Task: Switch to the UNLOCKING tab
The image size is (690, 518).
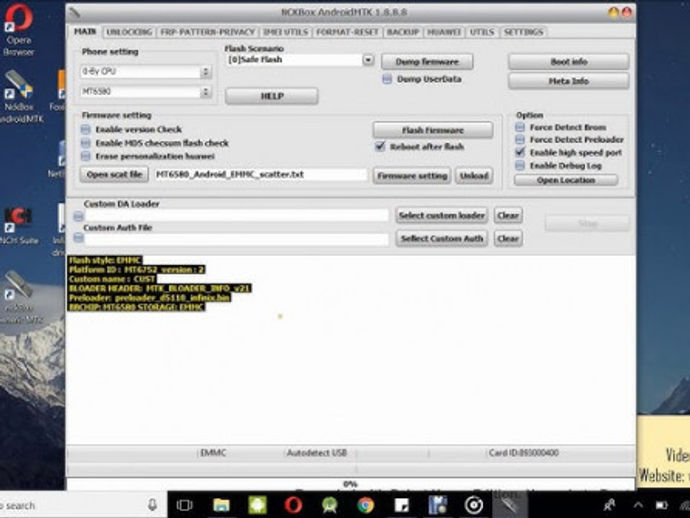Action: tap(129, 32)
